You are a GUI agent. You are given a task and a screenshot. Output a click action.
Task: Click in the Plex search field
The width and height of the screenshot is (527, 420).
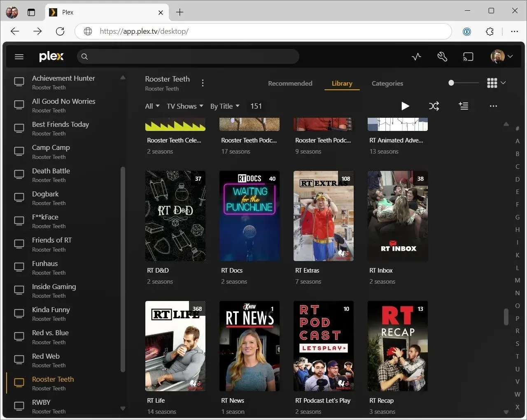tap(189, 57)
